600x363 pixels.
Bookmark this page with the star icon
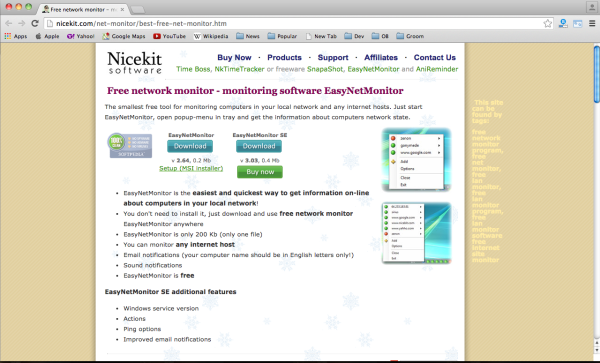[548, 23]
